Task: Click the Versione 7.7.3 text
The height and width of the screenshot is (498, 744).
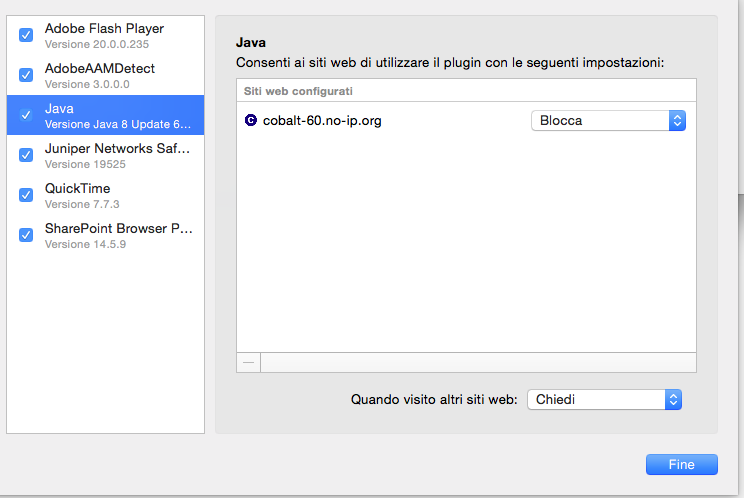Action: point(82,204)
